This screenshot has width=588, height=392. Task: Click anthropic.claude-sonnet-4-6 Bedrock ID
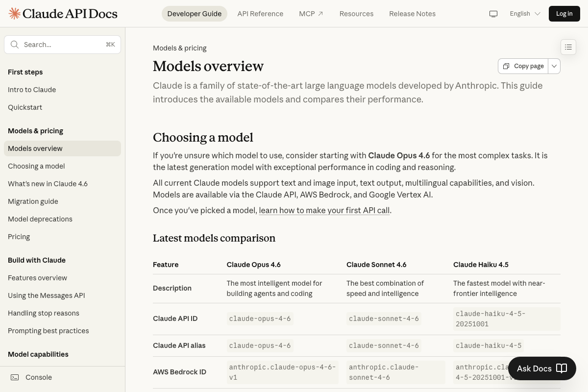pyautogui.click(x=396, y=372)
